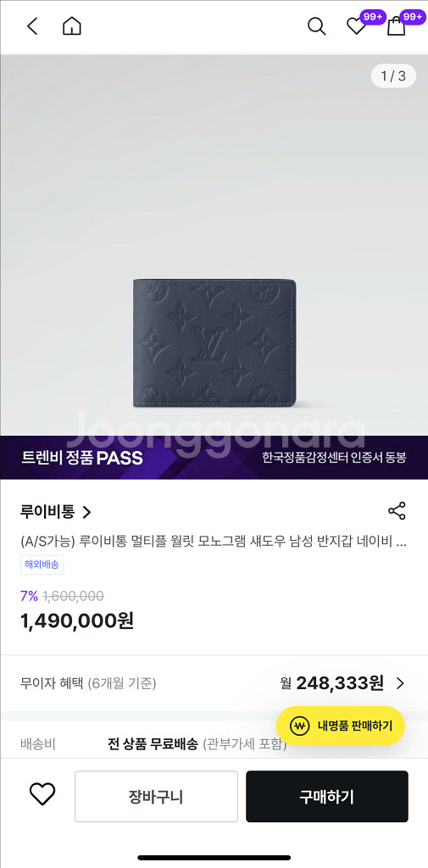Open wishlist heart icon in header
Image resolution: width=428 pixels, height=868 pixels.
tap(356, 26)
